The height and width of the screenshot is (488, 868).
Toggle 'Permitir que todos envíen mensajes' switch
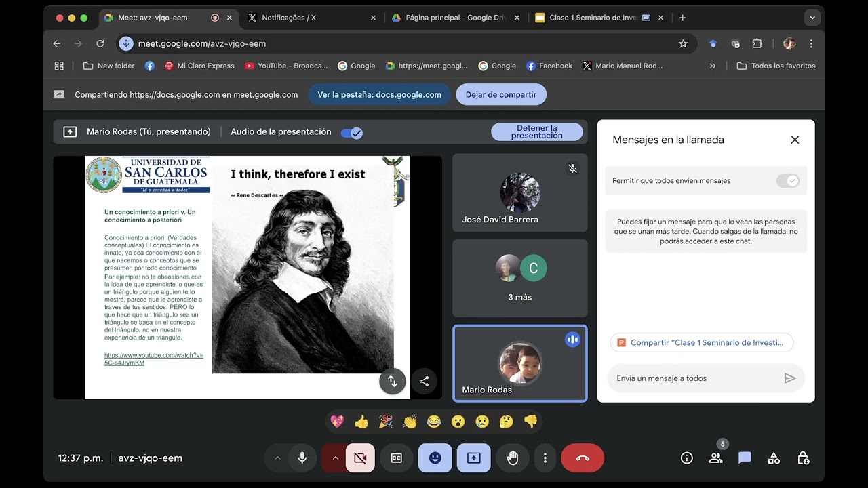pos(788,181)
